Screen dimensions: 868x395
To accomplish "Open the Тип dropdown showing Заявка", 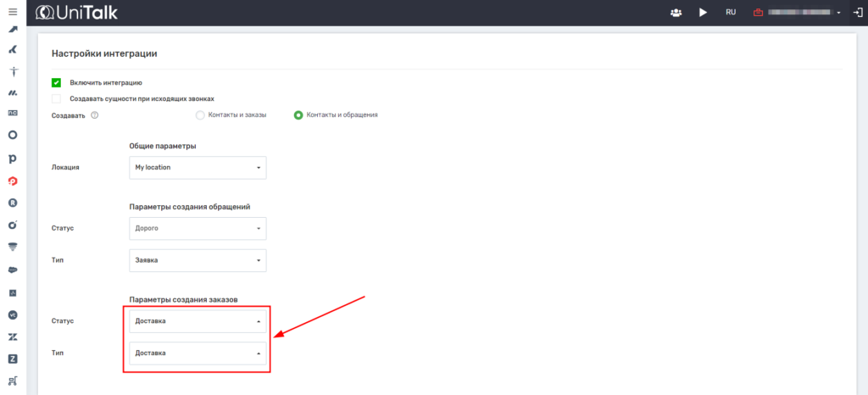I will [198, 260].
